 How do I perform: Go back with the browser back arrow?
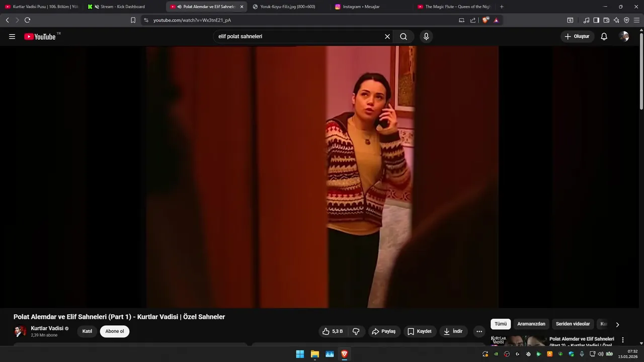click(7, 20)
